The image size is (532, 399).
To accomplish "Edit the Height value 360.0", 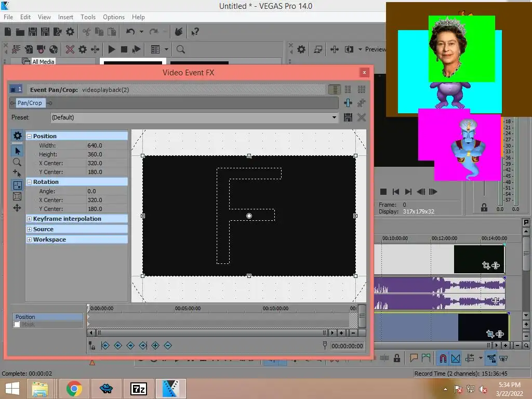I will [107, 154].
